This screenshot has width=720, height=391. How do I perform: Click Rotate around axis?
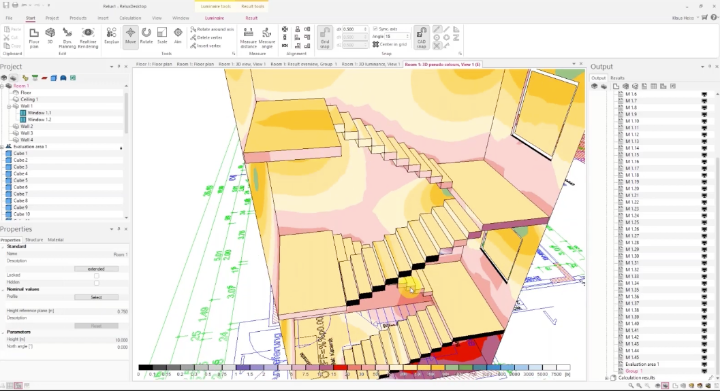coord(212,29)
